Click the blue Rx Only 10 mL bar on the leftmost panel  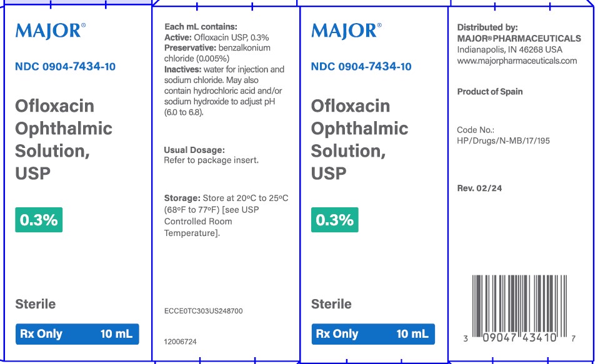pos(77,334)
